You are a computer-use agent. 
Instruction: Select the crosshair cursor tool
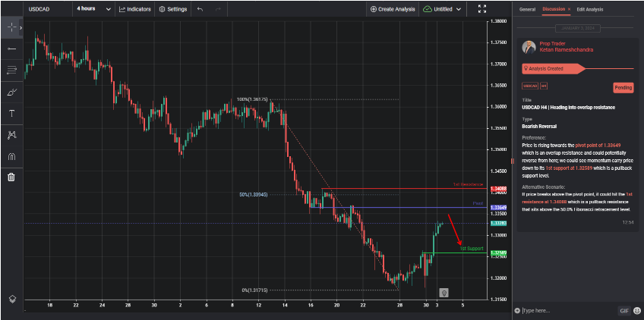click(11, 27)
